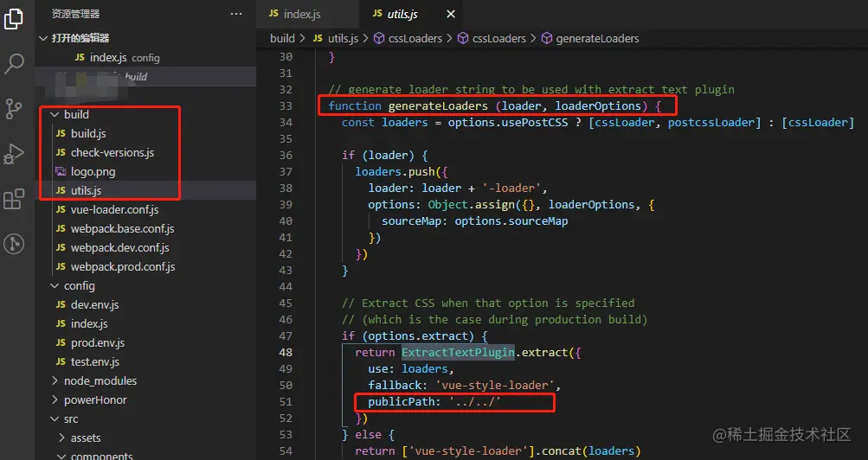The width and height of the screenshot is (868, 460).
Task: Click line number 33 in gutter
Action: pyautogui.click(x=286, y=105)
